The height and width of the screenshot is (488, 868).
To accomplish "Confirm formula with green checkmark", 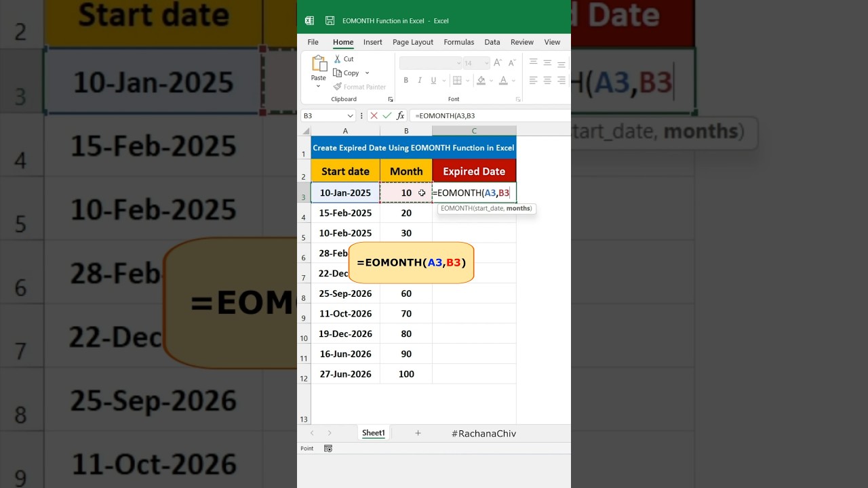I will pos(387,116).
